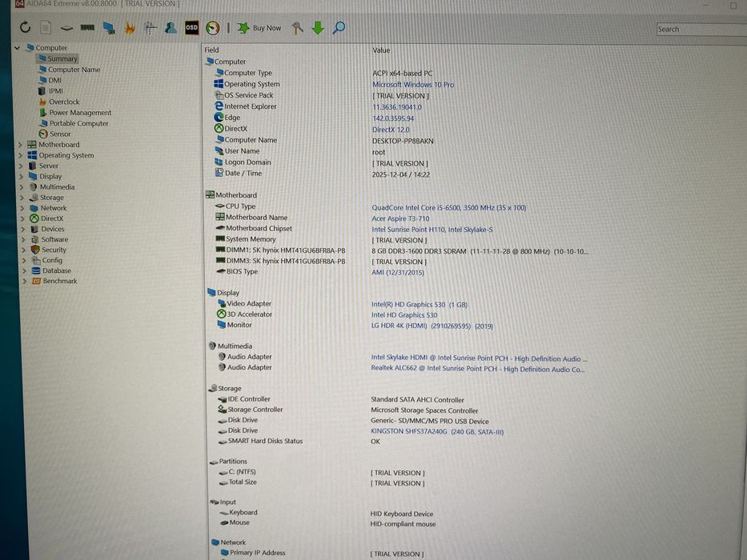Open the DirectX 12.0 link
This screenshot has height=560, width=747.
pyautogui.click(x=391, y=130)
